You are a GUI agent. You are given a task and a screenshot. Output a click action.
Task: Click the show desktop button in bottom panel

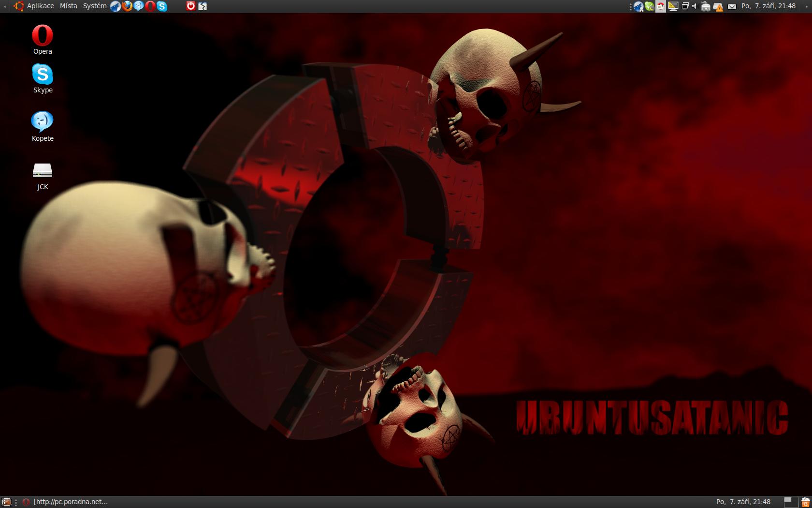point(6,502)
